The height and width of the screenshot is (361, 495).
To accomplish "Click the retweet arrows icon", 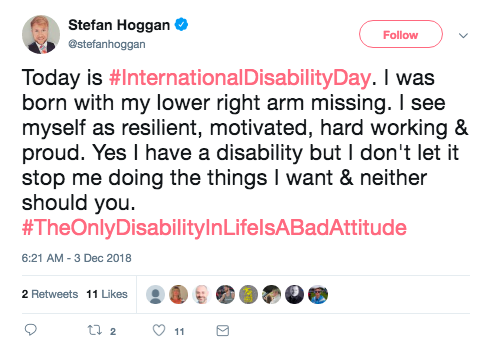I will 95,330.
